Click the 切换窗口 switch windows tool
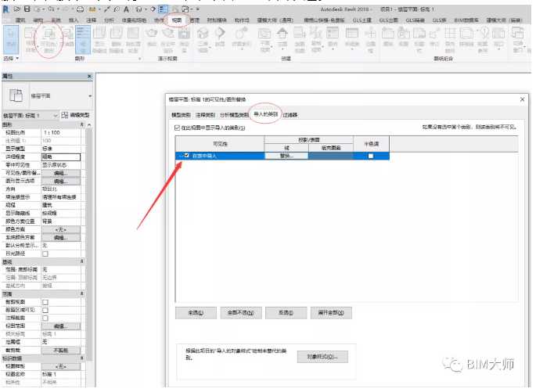The width and height of the screenshot is (536, 392). click(x=518, y=40)
